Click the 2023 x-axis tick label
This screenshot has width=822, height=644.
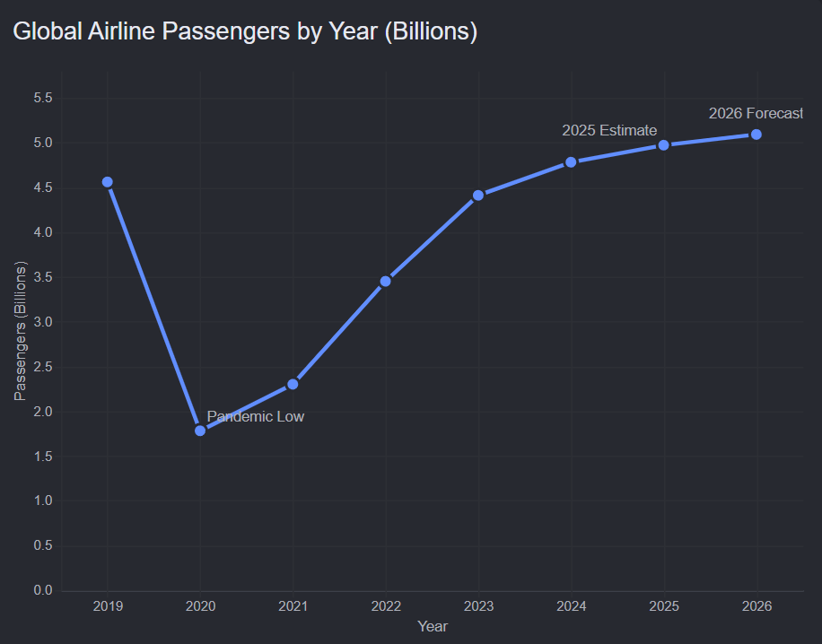(478, 606)
